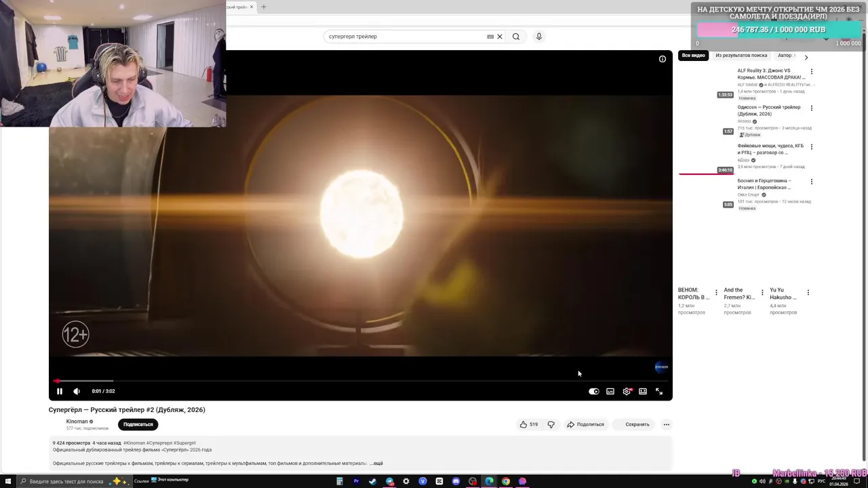868x488 pixels.
Task: Open Одиссея Русский трейлер suggestion
Action: 769,110
